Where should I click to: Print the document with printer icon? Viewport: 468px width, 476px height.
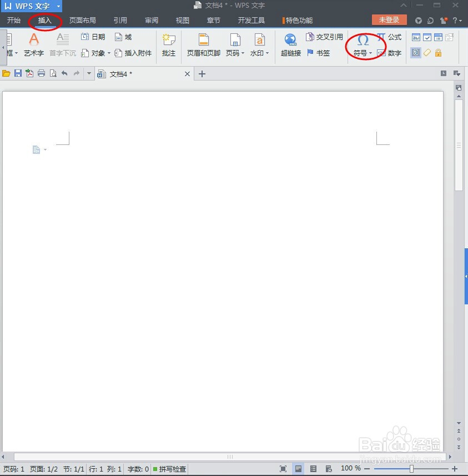(41, 73)
